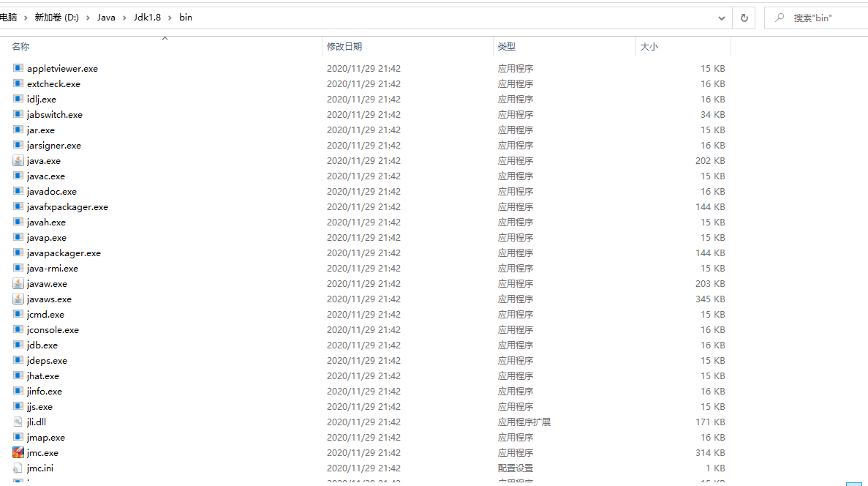Viewport: 868px width, 486px height.
Task: Go to 新加卷 (D:) in breadcrumb
Action: click(56, 18)
